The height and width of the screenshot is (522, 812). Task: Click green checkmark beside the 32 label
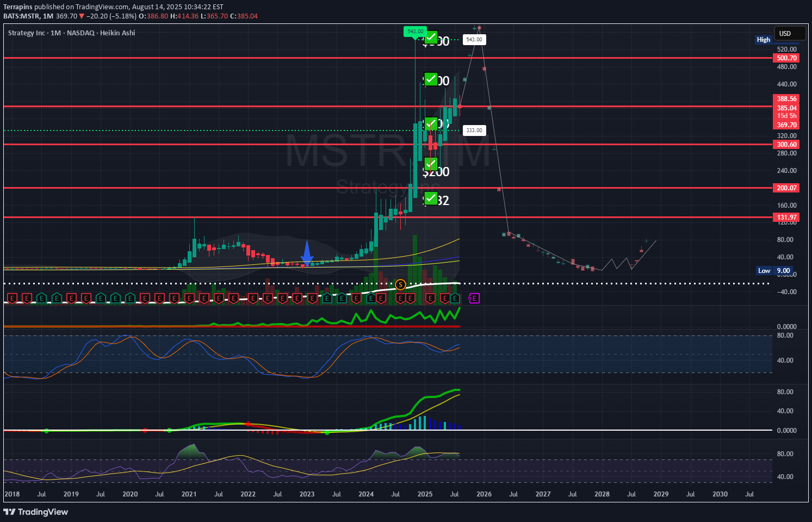pos(431,198)
